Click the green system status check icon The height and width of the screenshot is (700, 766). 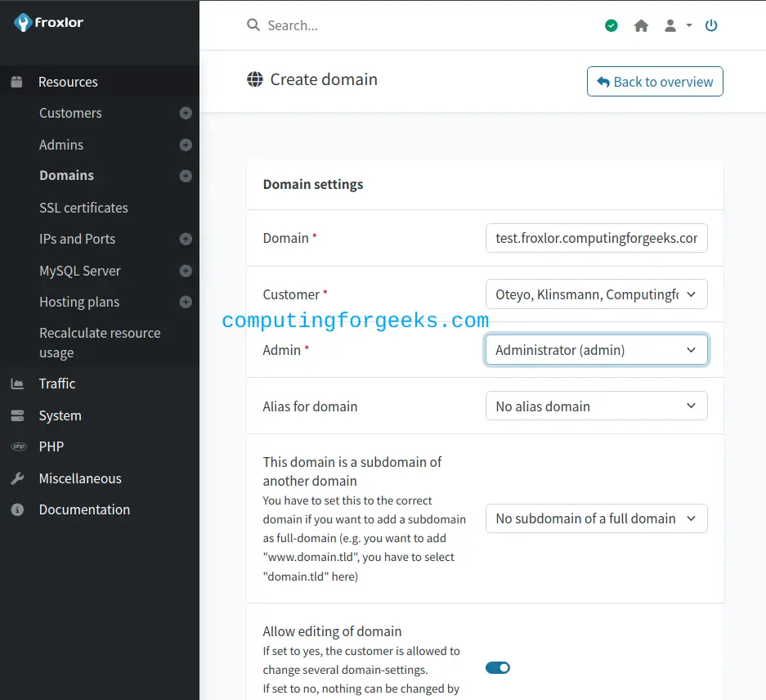(x=611, y=25)
